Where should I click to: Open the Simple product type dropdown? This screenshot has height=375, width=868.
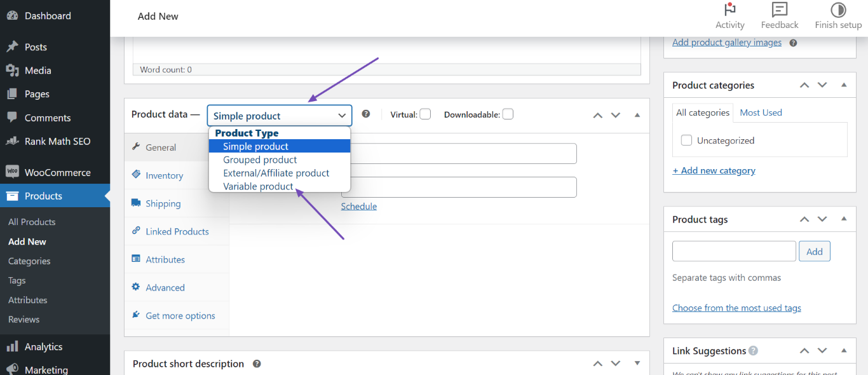[279, 116]
